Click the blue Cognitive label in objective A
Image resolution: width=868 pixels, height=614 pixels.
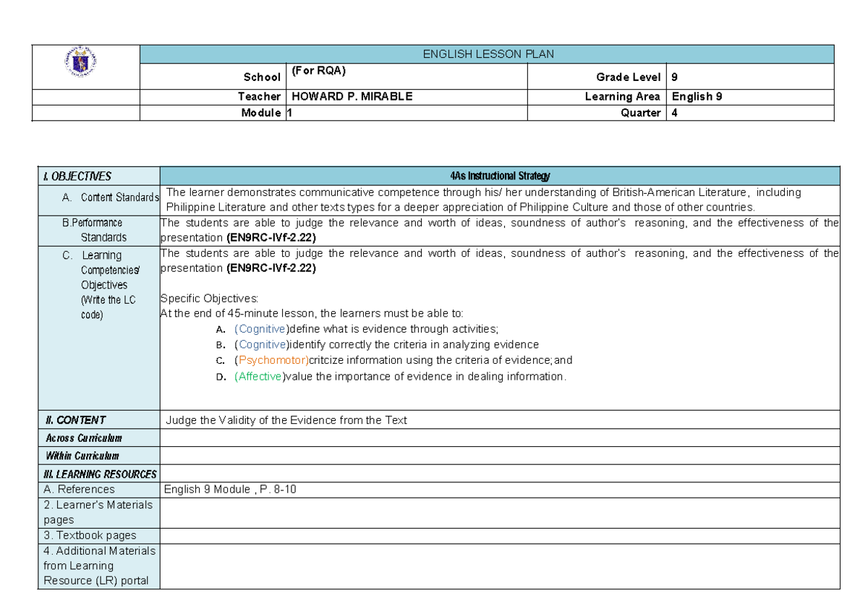click(x=260, y=329)
